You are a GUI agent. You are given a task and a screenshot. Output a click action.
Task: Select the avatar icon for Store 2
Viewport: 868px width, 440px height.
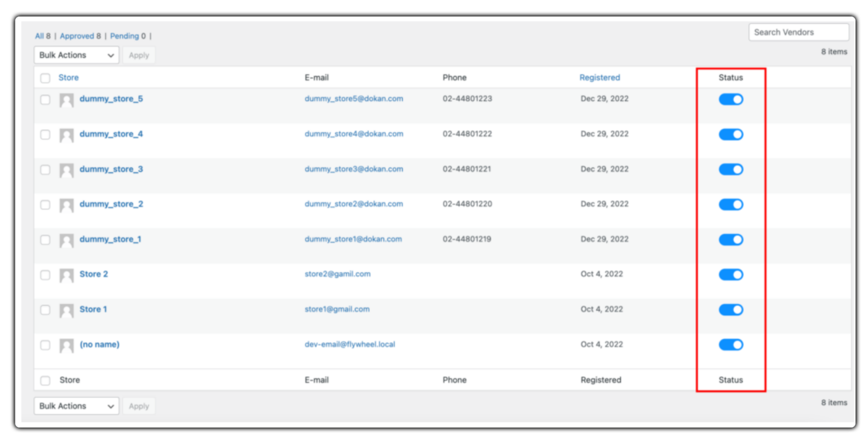coord(66,274)
